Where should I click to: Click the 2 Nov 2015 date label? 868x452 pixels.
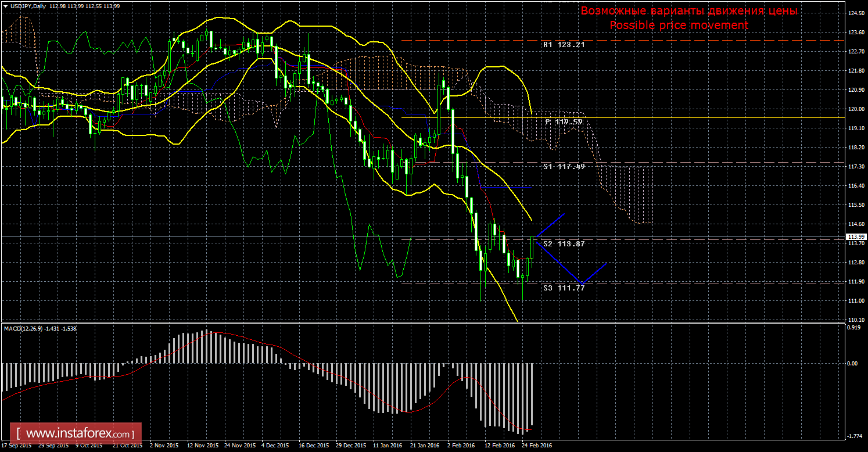coord(165,446)
